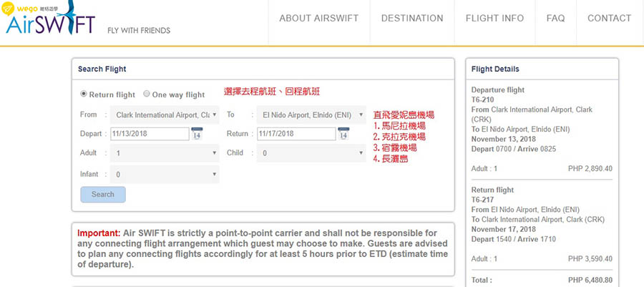Expand the From airport dropdown

click(165, 115)
